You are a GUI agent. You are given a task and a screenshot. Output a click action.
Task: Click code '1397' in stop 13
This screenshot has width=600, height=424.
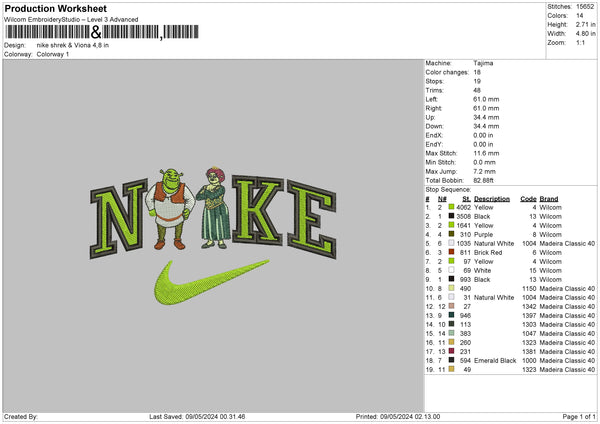click(530, 316)
